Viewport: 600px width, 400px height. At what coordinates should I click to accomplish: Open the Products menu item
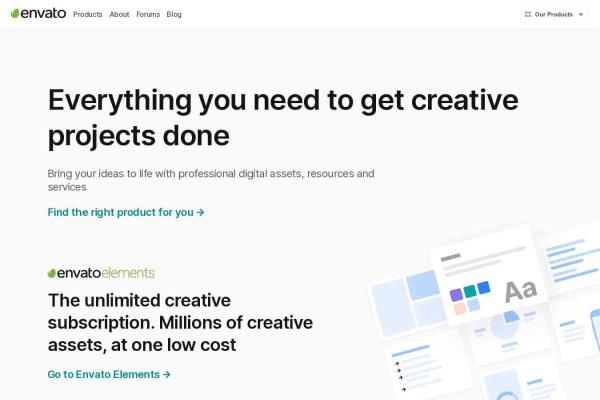[x=88, y=15]
